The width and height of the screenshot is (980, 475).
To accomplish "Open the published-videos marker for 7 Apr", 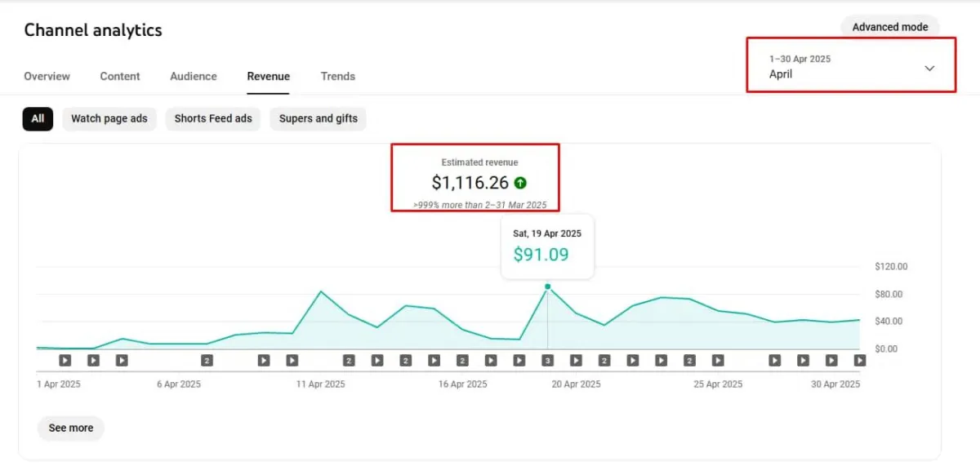I will [x=207, y=360].
